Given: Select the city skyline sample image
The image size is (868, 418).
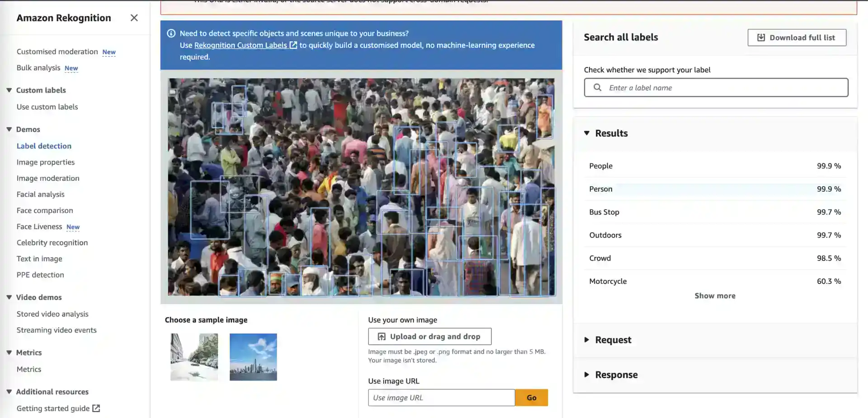Looking at the screenshot, I should [x=253, y=357].
